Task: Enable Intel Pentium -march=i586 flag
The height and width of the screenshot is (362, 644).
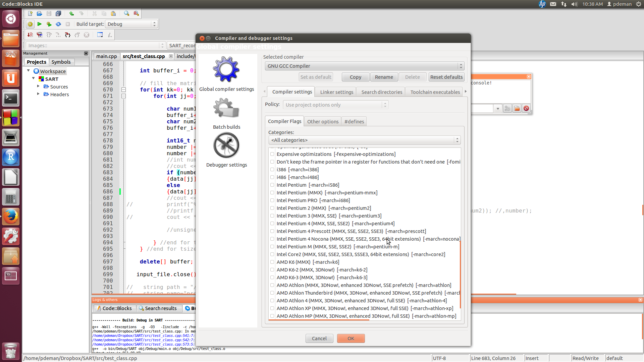Action: click(x=272, y=185)
